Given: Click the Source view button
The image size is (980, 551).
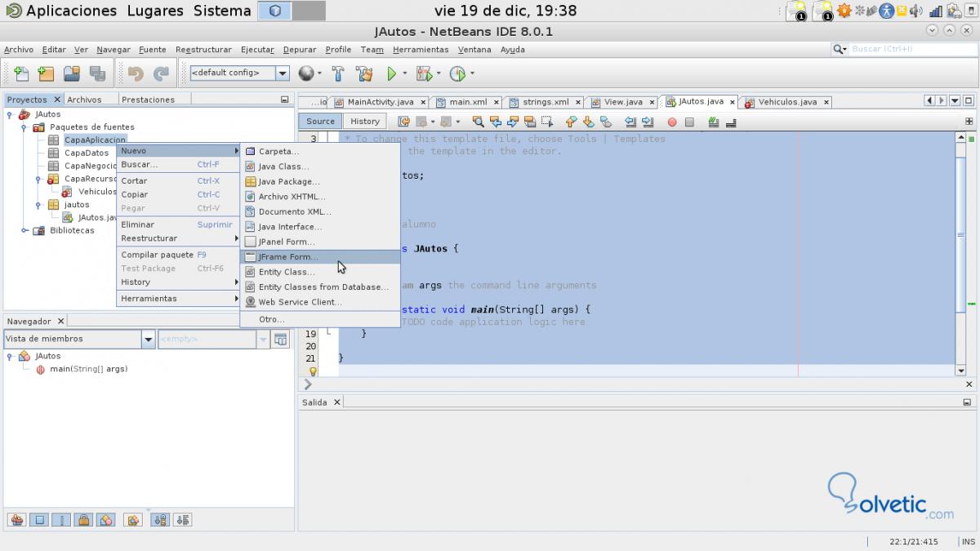Looking at the screenshot, I should tap(320, 121).
